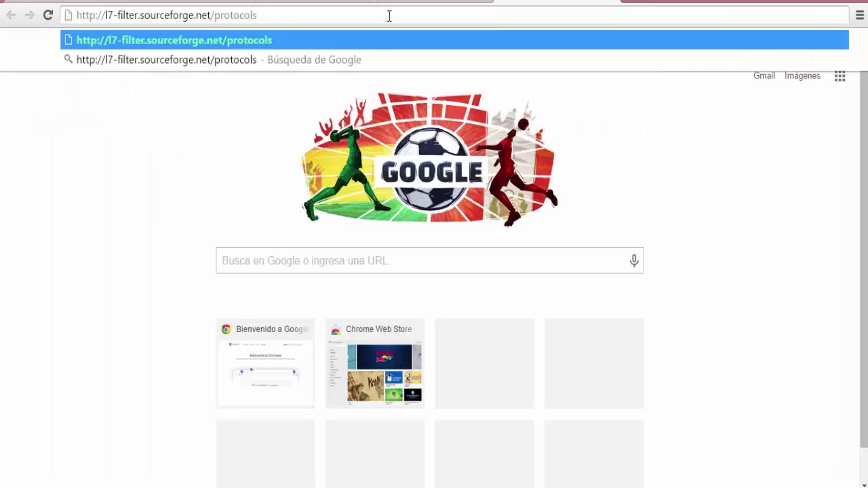The image size is (868, 488).
Task: Click the browser forward arrow
Action: tap(29, 15)
